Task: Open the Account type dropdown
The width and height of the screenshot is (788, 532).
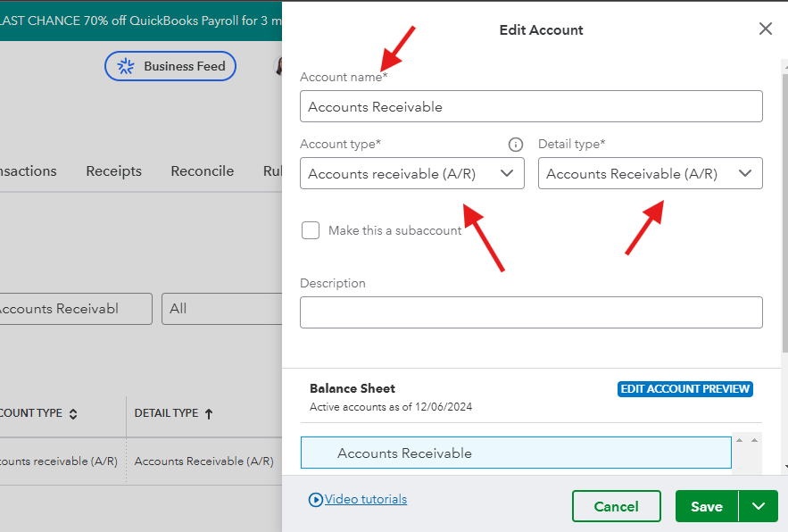Action: coord(509,173)
